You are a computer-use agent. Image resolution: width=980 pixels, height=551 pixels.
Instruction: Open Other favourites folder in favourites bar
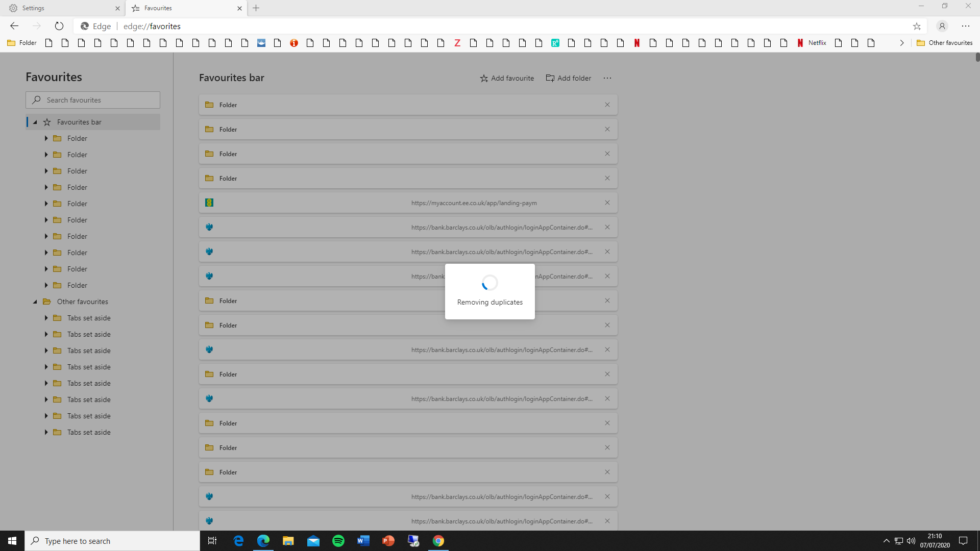click(945, 43)
